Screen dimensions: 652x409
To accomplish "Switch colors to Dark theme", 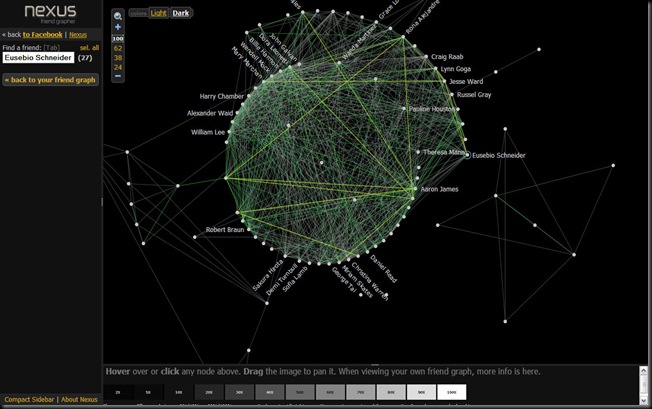I will 180,13.
